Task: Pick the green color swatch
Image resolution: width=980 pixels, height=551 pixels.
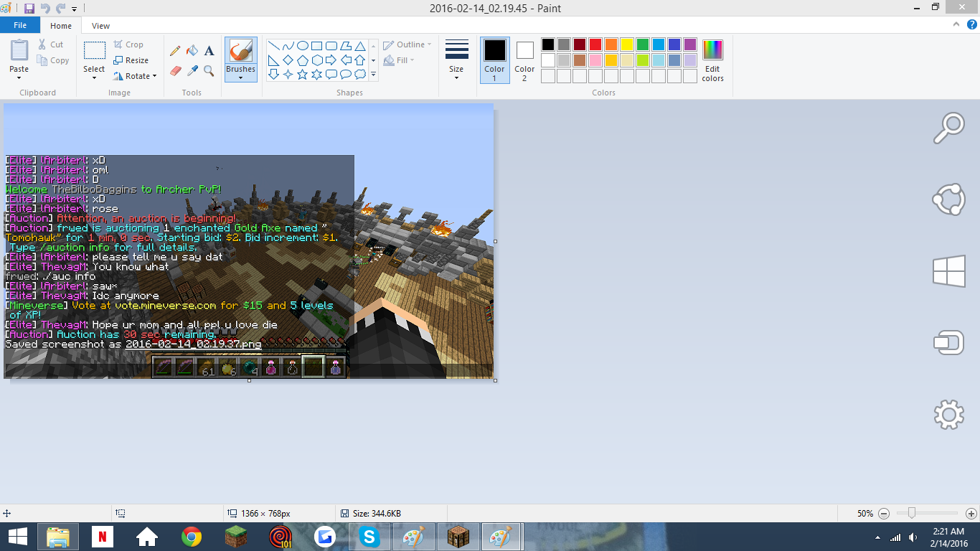Action: tap(643, 44)
